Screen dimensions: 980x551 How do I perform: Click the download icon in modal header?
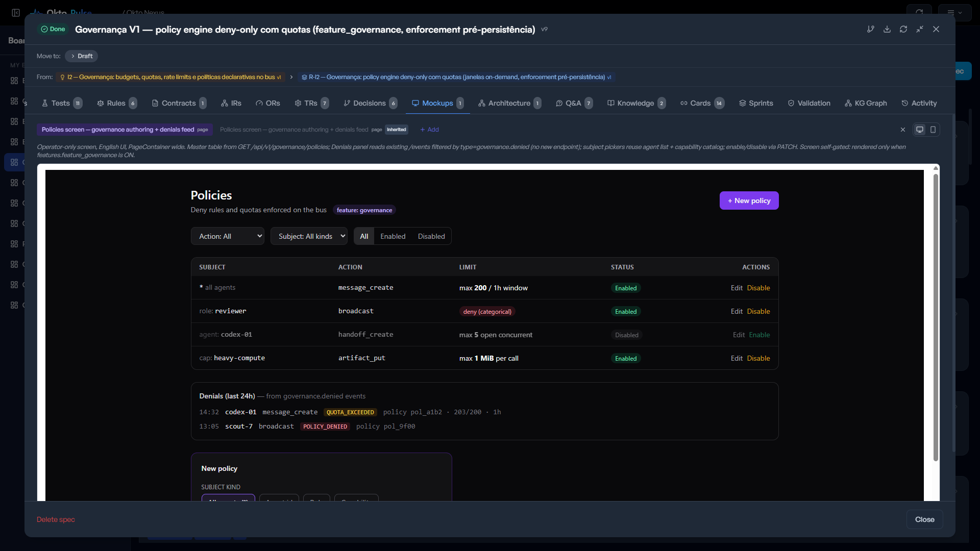pyautogui.click(x=887, y=29)
